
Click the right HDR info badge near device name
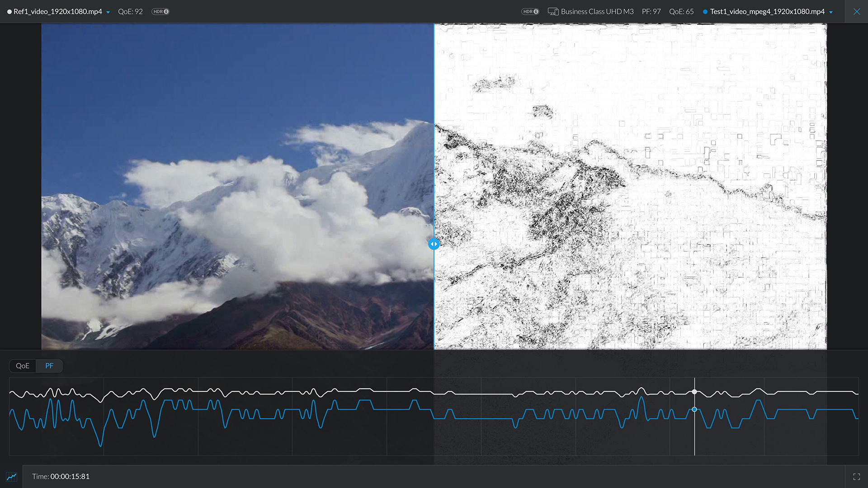click(530, 11)
